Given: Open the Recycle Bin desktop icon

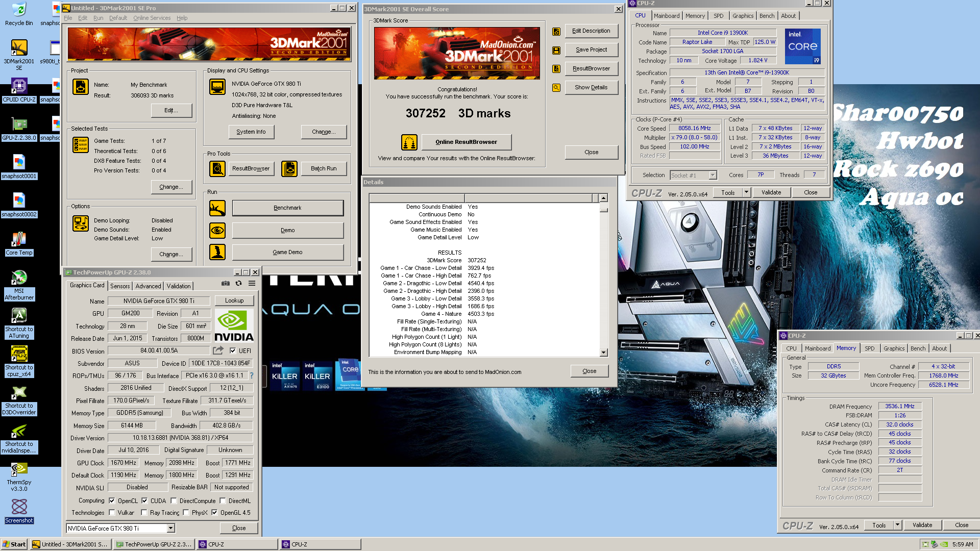Looking at the screenshot, I should pos(19,14).
